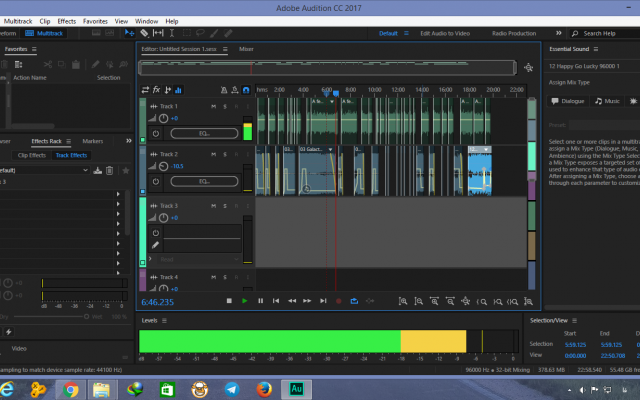Click the Fast Forward button

pyautogui.click(x=307, y=301)
